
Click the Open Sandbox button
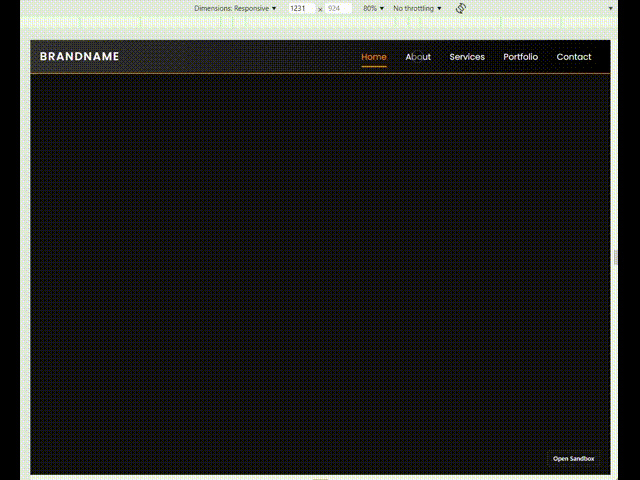tap(573, 458)
